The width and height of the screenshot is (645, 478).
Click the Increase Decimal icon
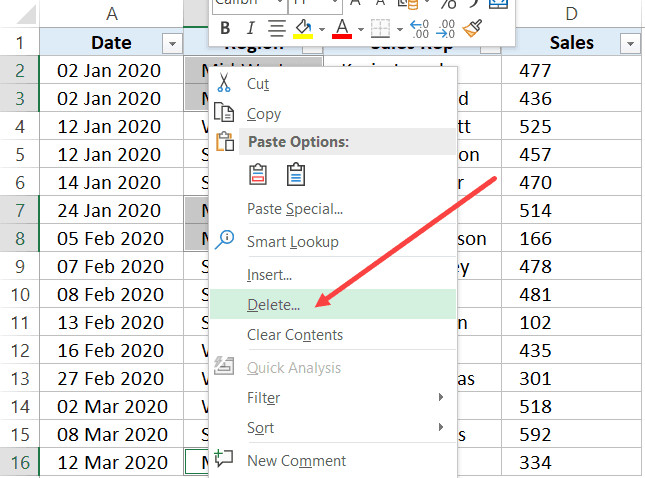(x=419, y=28)
